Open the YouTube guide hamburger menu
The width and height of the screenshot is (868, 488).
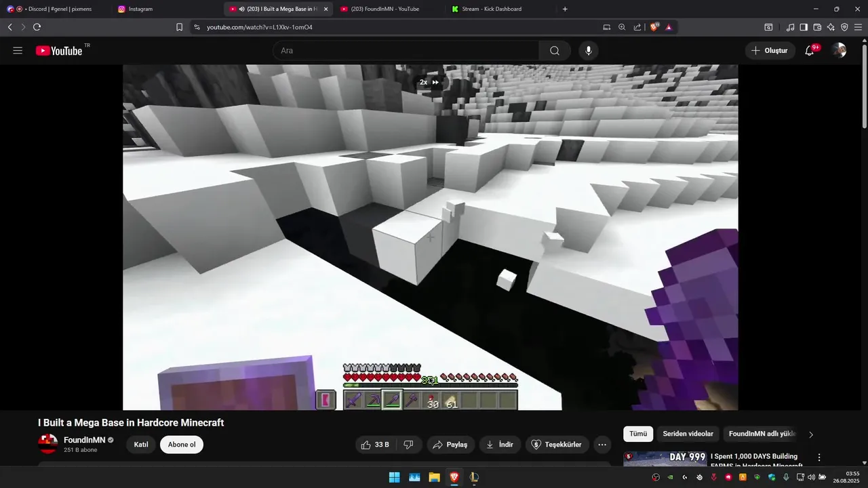[18, 51]
